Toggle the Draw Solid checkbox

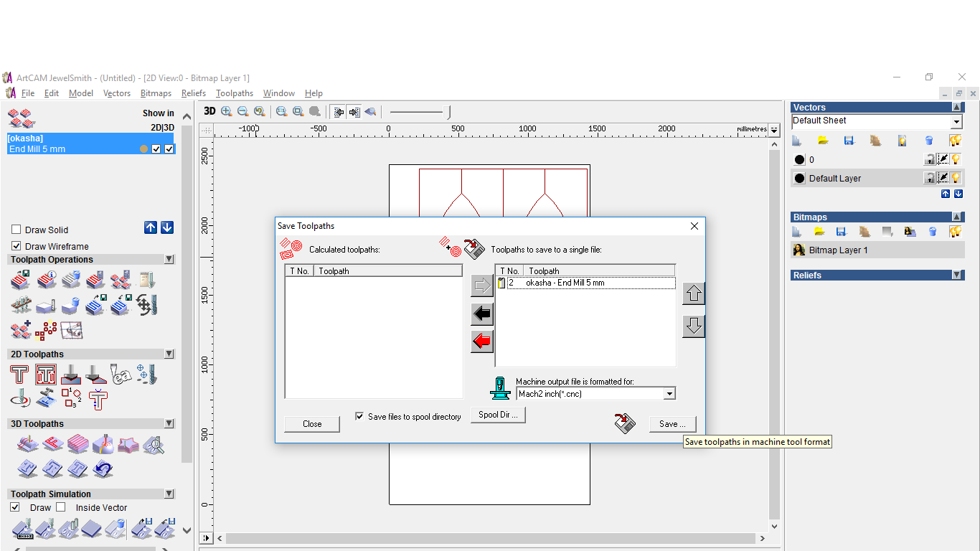click(17, 230)
